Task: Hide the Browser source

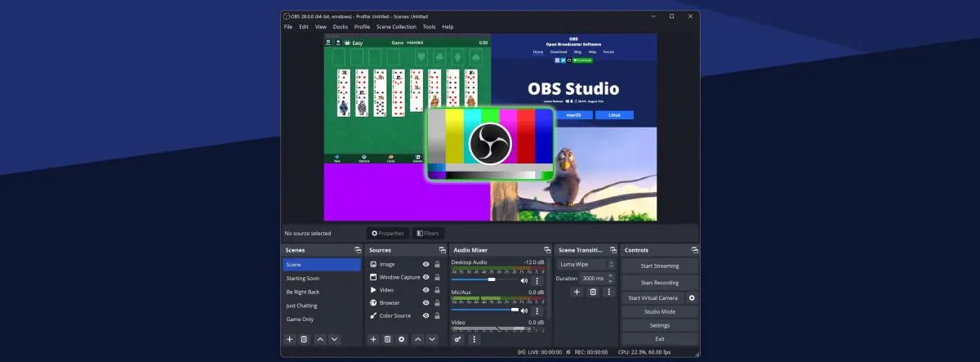Action: click(426, 302)
